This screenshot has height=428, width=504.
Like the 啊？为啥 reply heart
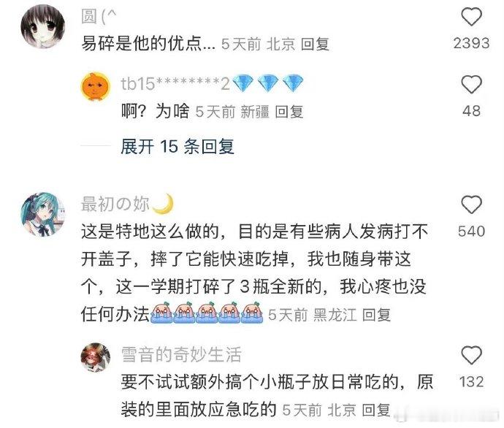[x=472, y=85]
